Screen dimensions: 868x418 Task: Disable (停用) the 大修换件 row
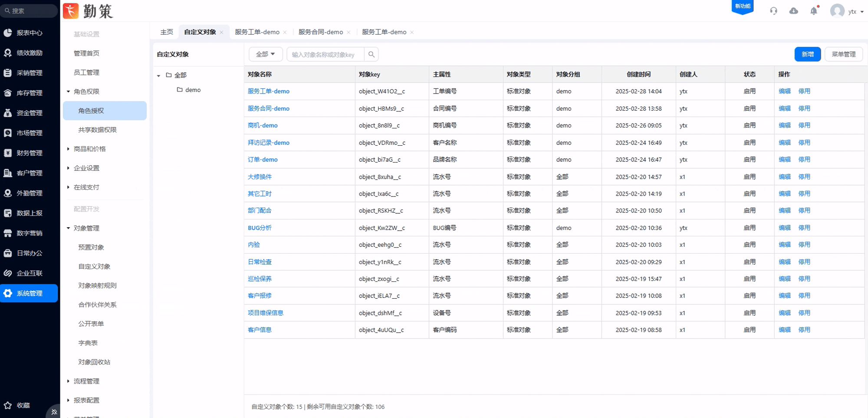point(804,177)
